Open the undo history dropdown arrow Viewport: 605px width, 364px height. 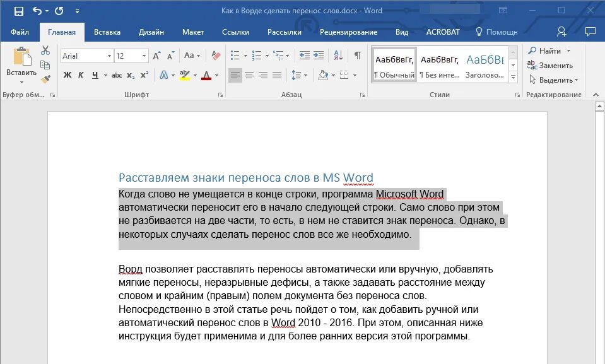click(x=47, y=11)
